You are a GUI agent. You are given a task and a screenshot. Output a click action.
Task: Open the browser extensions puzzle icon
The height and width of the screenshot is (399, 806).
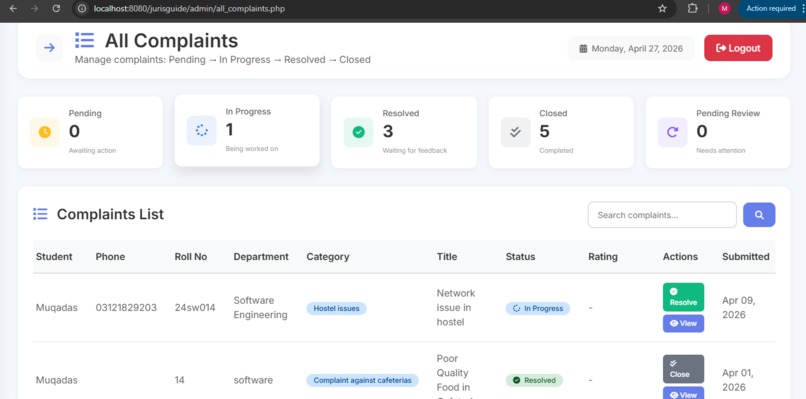[x=692, y=9]
